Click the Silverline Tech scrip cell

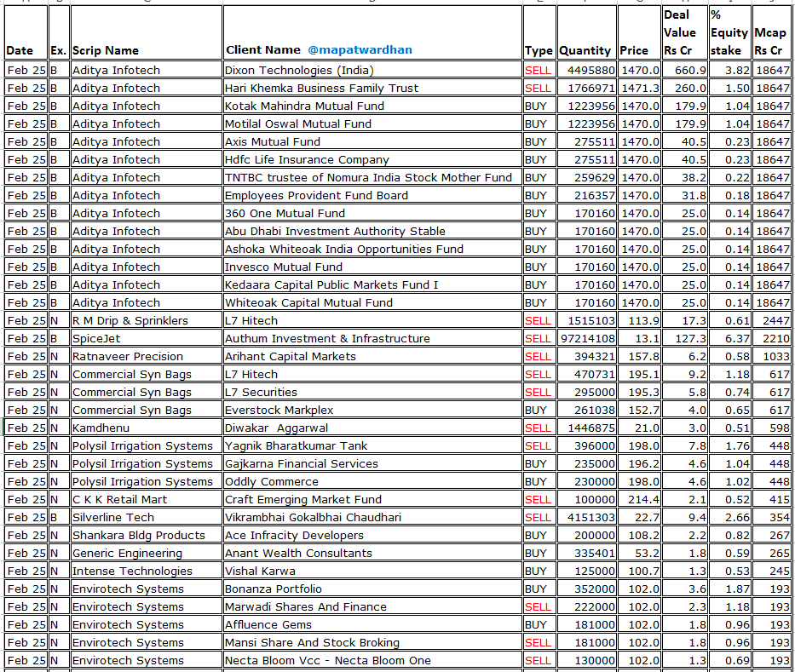coord(146,518)
